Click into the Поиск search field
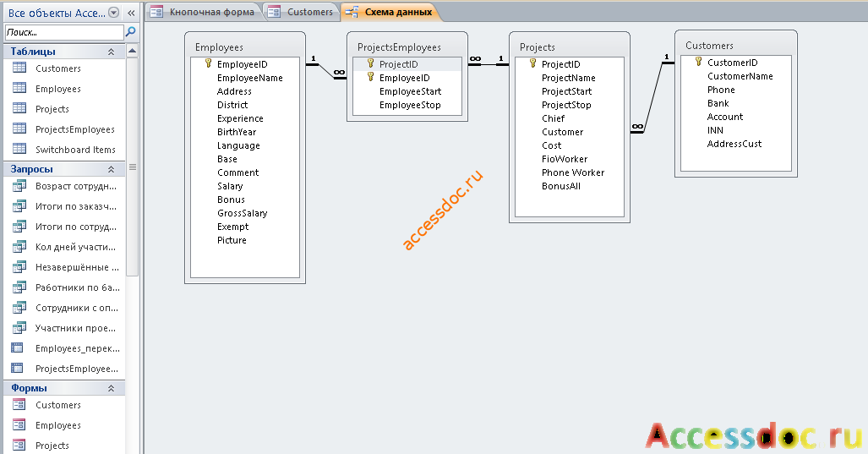The image size is (868, 454). pyautogui.click(x=64, y=32)
